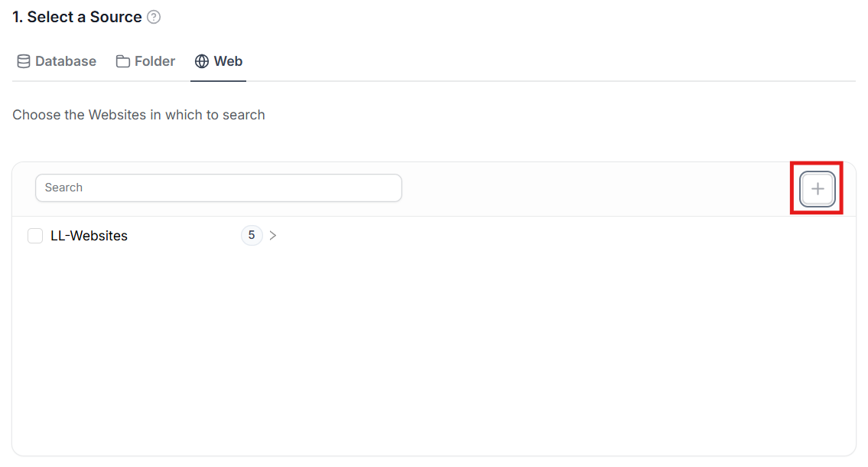Click the word "Folder" in the tab bar
The width and height of the screenshot is (868, 467).
click(x=154, y=61)
